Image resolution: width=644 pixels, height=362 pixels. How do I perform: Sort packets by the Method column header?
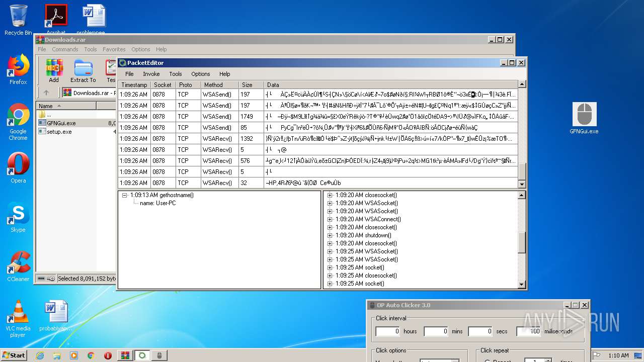[219, 85]
